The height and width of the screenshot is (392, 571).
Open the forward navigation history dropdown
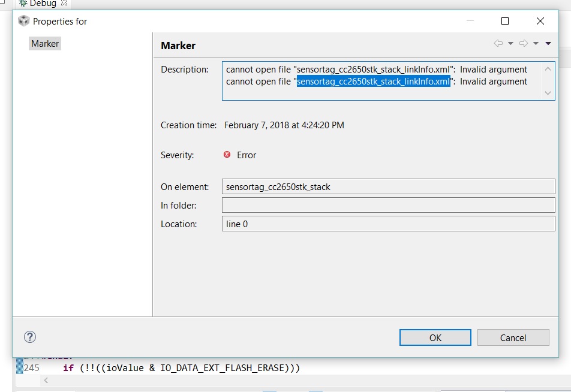pos(537,43)
